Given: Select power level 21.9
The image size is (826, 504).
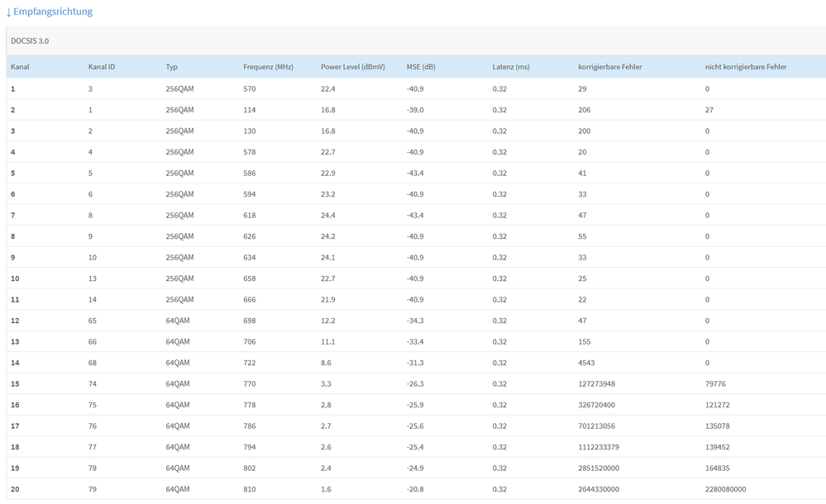Looking at the screenshot, I should [328, 300].
